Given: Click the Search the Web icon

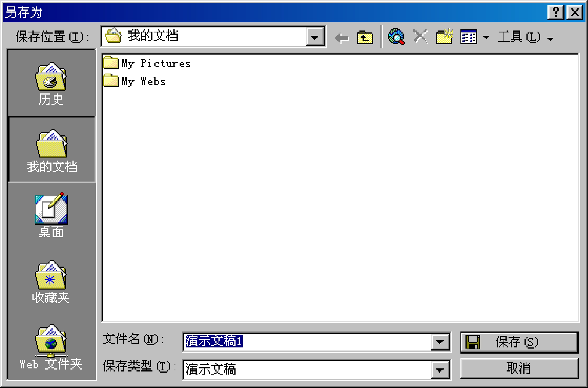Looking at the screenshot, I should click(396, 37).
